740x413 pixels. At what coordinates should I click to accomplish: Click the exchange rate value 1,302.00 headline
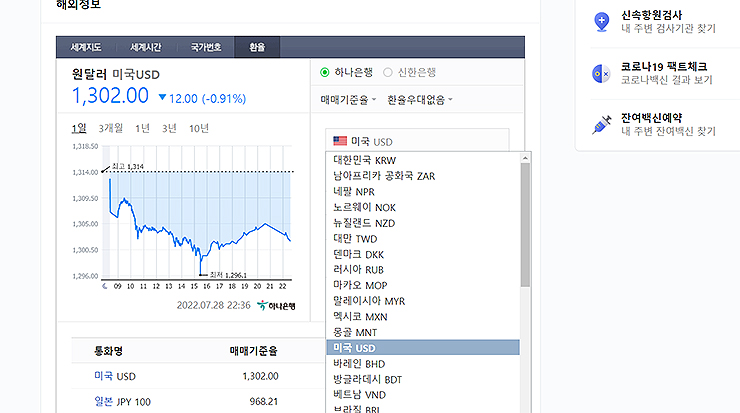[110, 96]
